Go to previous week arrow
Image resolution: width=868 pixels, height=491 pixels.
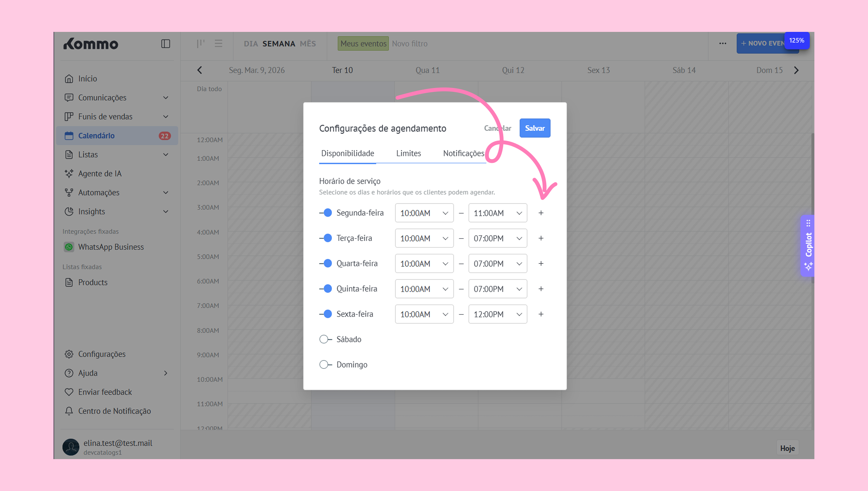coord(200,70)
